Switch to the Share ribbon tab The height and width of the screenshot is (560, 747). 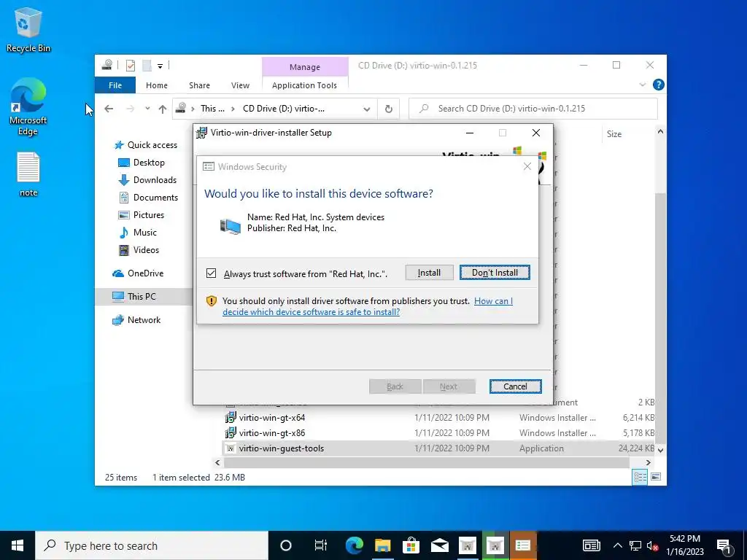click(199, 85)
